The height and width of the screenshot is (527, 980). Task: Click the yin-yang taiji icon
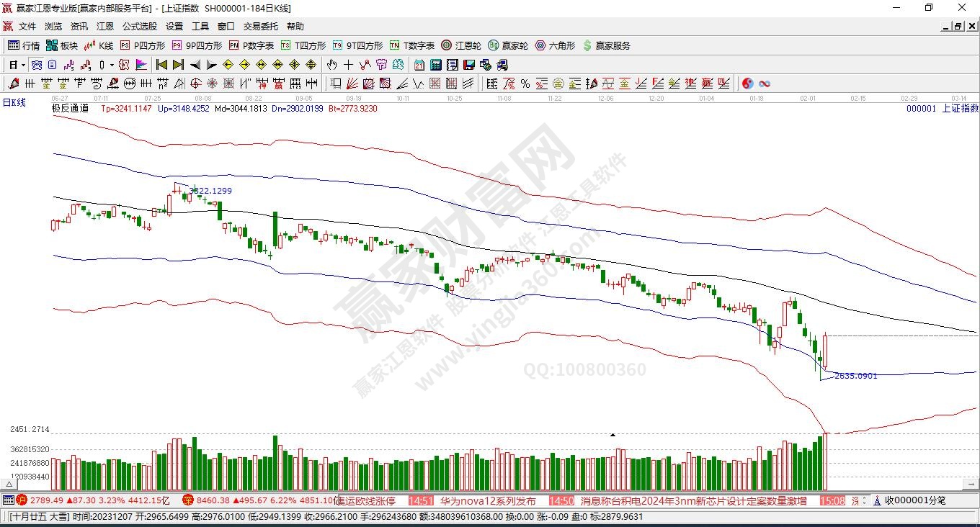(747, 84)
